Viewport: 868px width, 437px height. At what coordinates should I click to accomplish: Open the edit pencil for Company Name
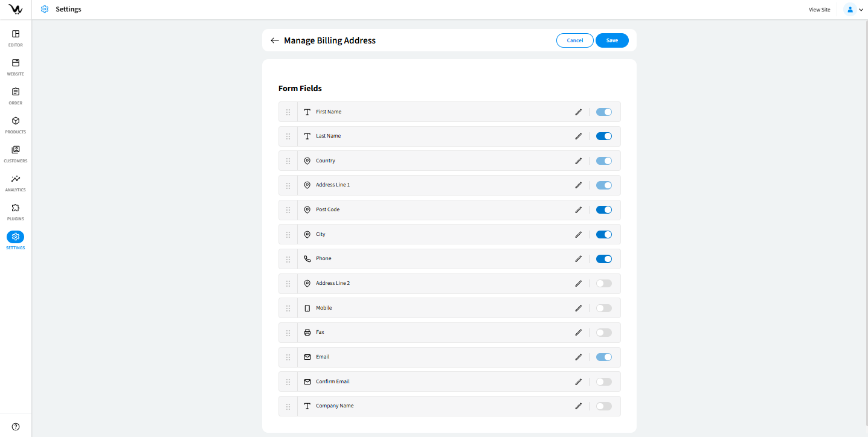coord(578,406)
